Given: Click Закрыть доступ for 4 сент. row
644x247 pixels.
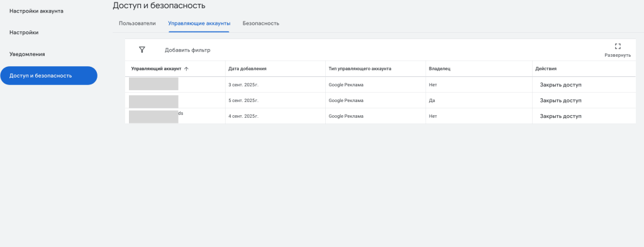Looking at the screenshot, I should point(560,116).
